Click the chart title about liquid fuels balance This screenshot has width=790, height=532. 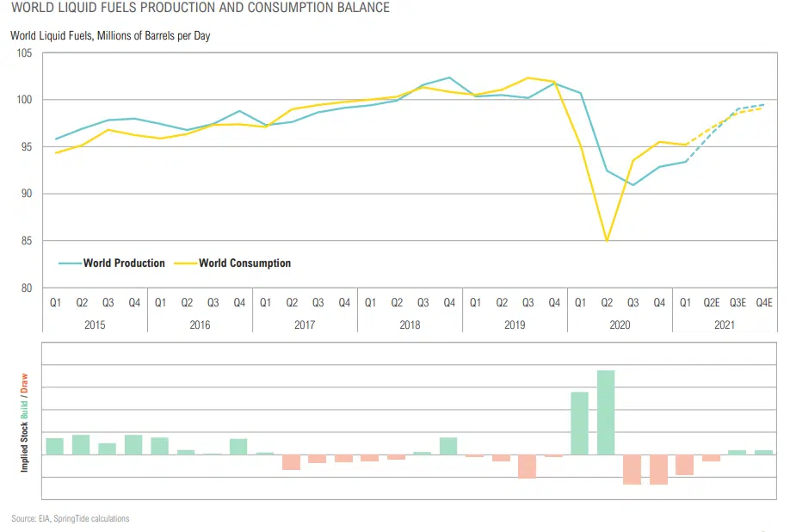pos(200,9)
